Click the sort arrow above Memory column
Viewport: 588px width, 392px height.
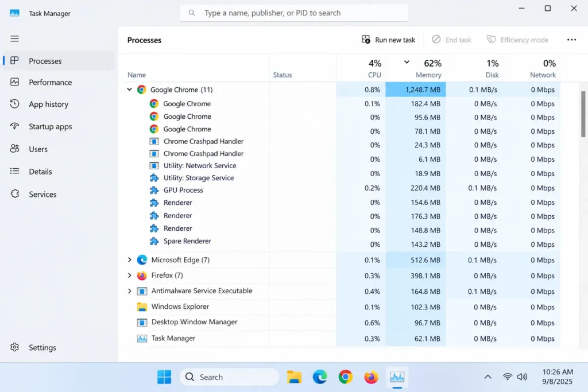[x=407, y=62]
